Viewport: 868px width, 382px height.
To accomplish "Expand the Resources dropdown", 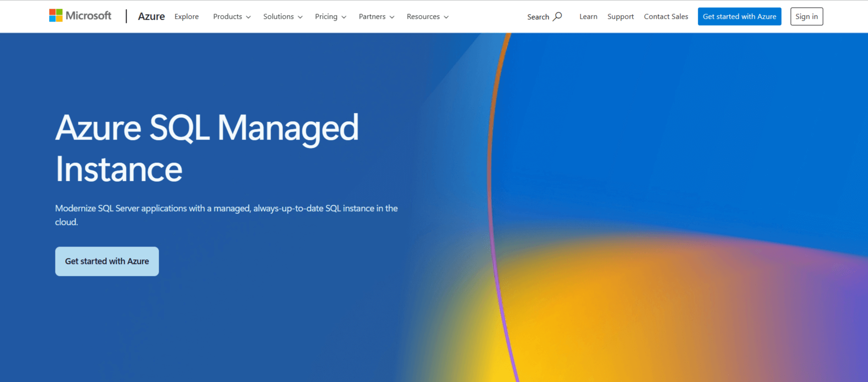I will pos(428,17).
